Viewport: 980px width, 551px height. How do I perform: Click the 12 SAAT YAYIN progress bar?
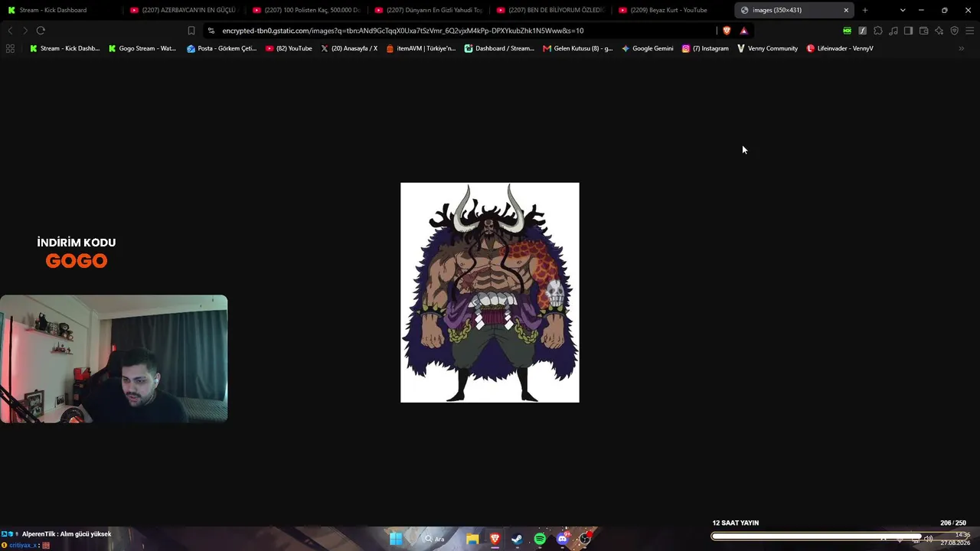pos(840,536)
